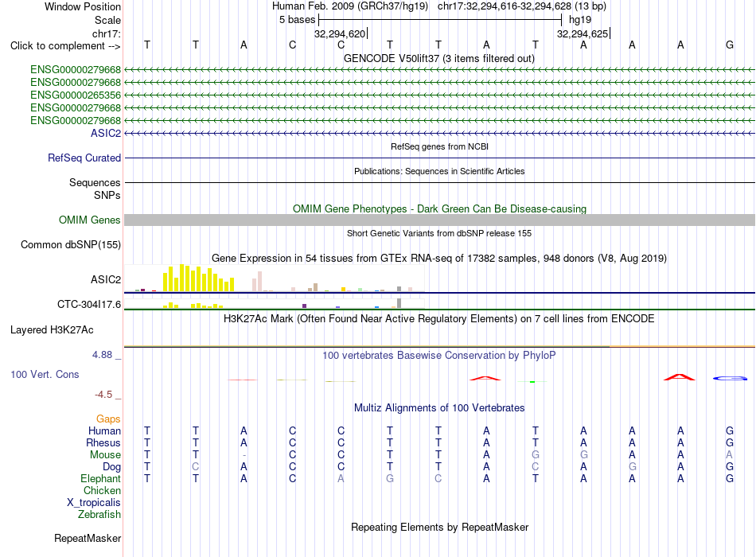Open the Layered H3K27Ac track label
Image resolution: width=756 pixels, height=557 pixels.
(52, 330)
